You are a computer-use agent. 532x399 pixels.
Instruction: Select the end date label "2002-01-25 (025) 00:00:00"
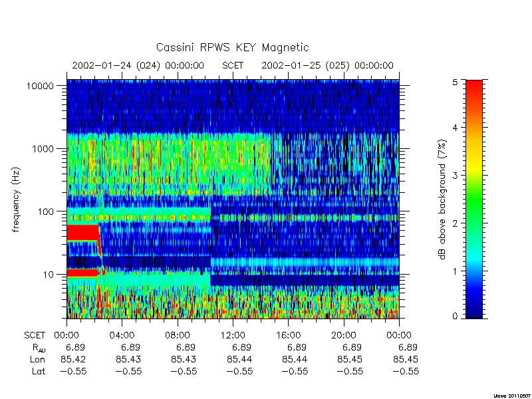327,65
